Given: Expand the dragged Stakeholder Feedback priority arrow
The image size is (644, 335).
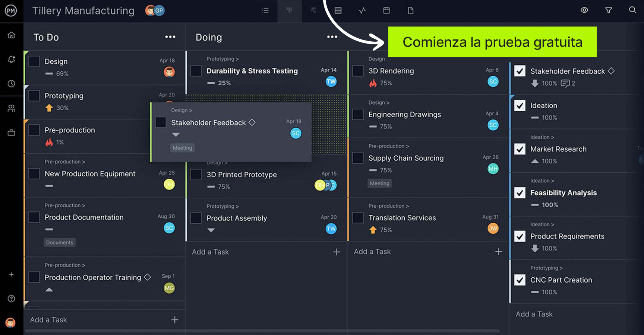Looking at the screenshot, I should coord(176,134).
